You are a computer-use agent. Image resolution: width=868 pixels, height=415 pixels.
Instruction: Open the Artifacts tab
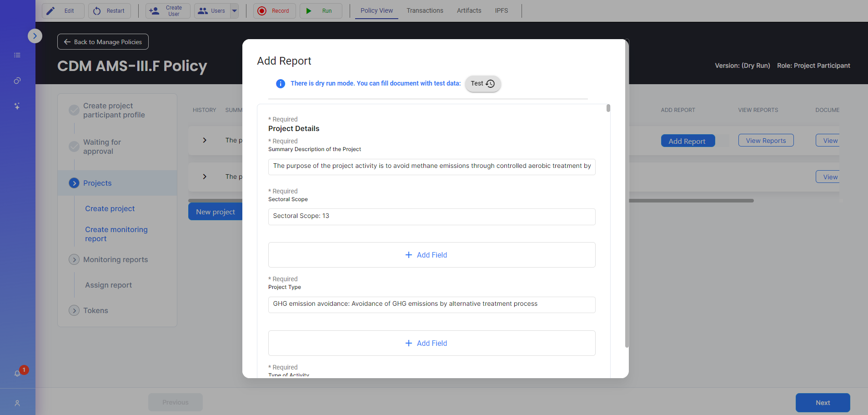[469, 10]
